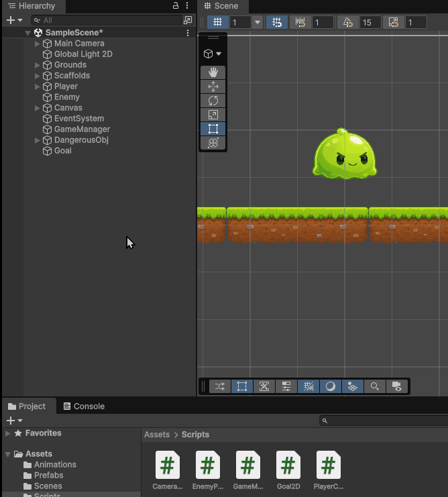Select the Transform tool
This screenshot has width=448, height=497.
point(213,143)
